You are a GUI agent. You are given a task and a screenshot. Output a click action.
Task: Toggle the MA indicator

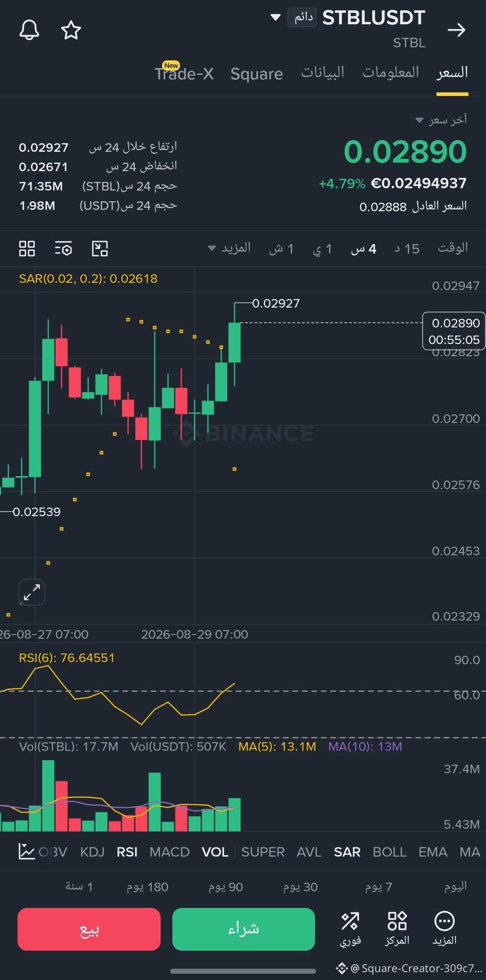[470, 852]
